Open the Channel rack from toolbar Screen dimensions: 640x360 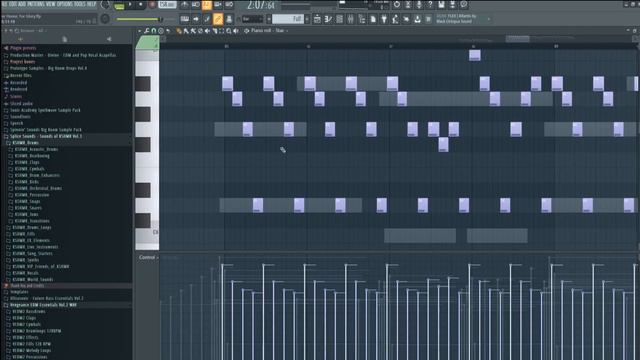coord(339,19)
